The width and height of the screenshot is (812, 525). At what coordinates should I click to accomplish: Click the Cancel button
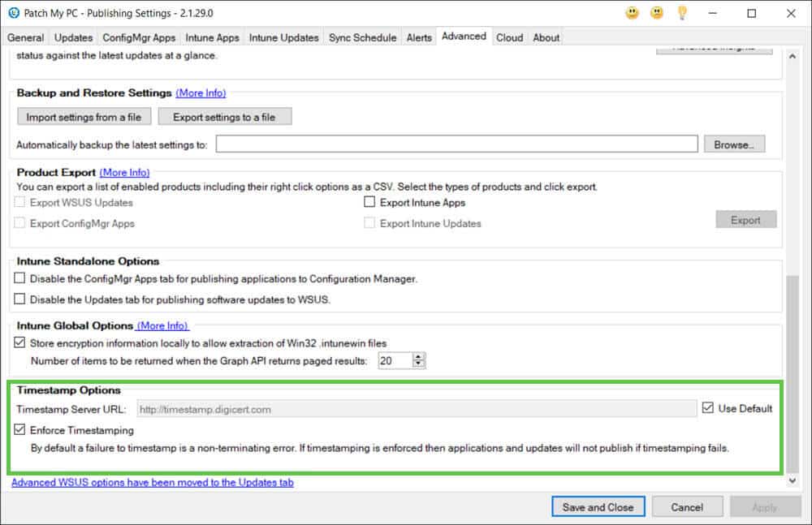(x=687, y=507)
